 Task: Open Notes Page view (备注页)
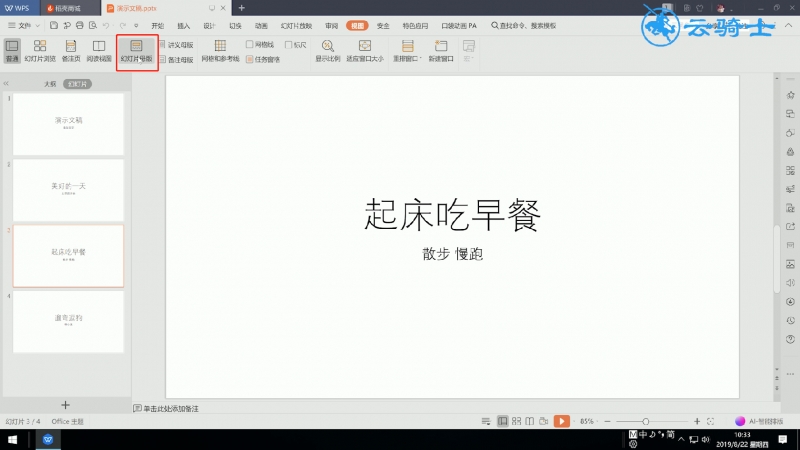click(x=71, y=51)
